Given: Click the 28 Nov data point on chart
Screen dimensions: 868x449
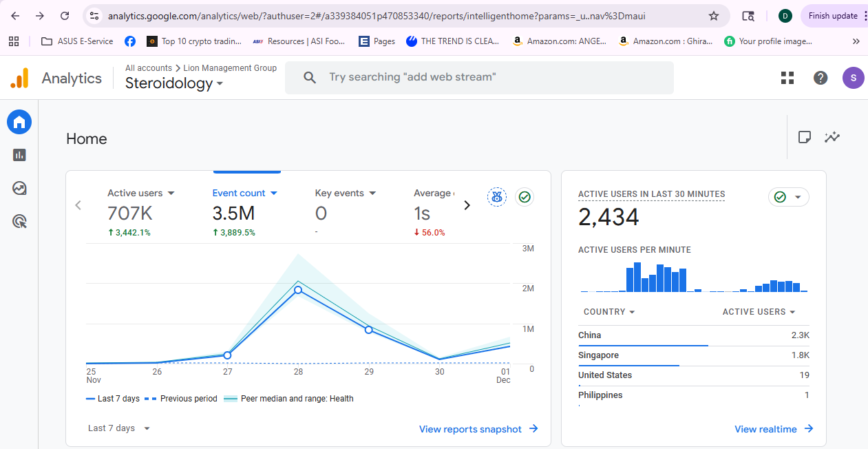Looking at the screenshot, I should (298, 290).
